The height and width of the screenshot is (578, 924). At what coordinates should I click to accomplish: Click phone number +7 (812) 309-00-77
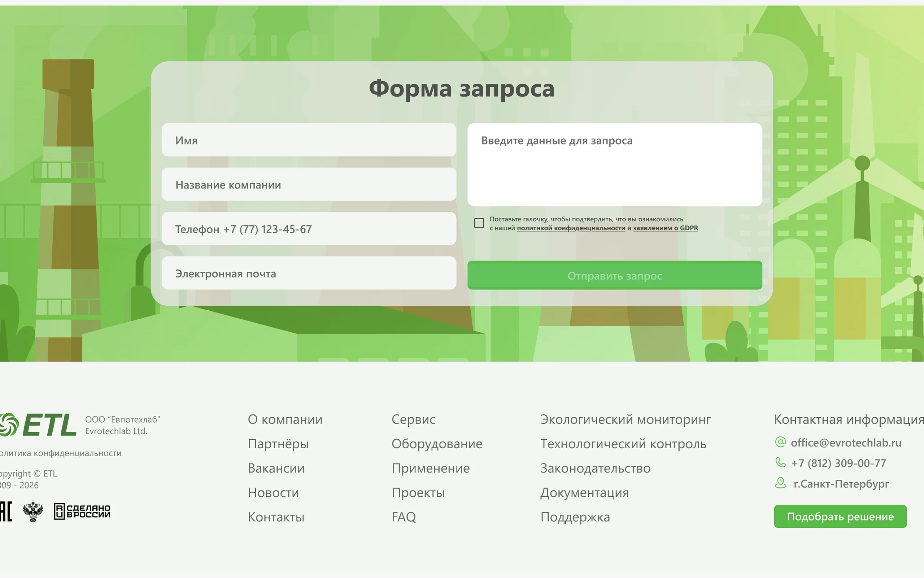point(838,463)
